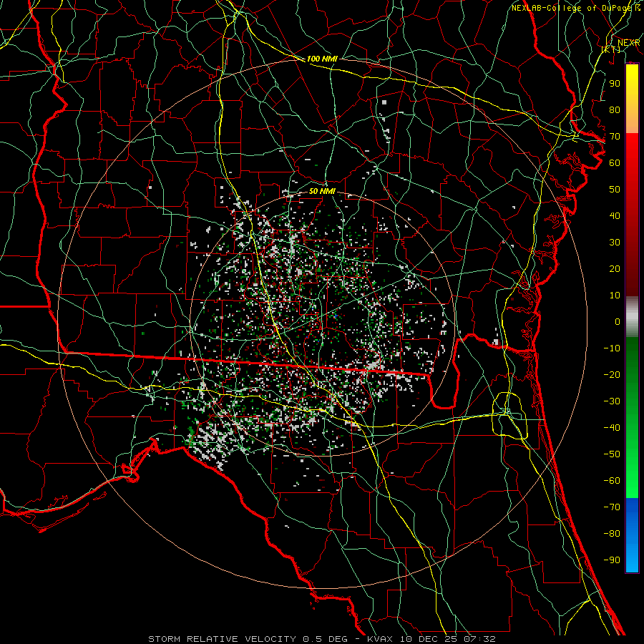Viewport: 644px width, 644px height.
Task: Click the -90 value on the velocity scale
Action: [612, 560]
